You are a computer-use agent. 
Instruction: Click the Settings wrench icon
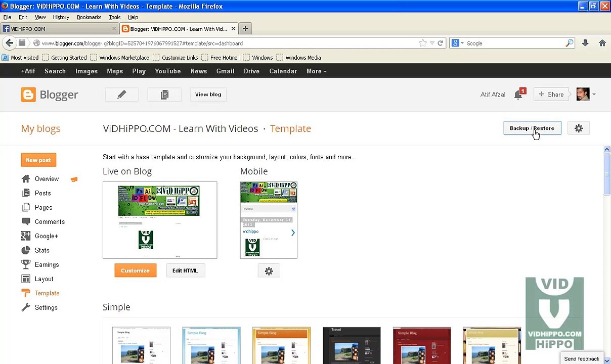pos(26,307)
